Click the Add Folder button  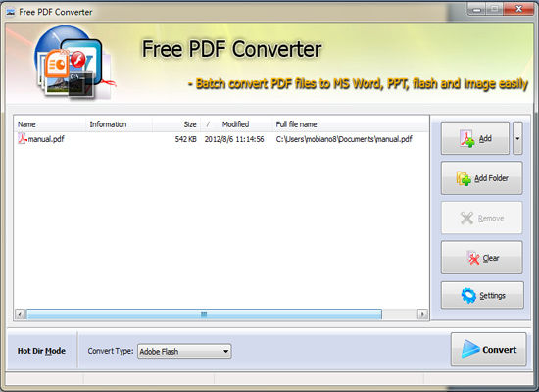click(482, 178)
